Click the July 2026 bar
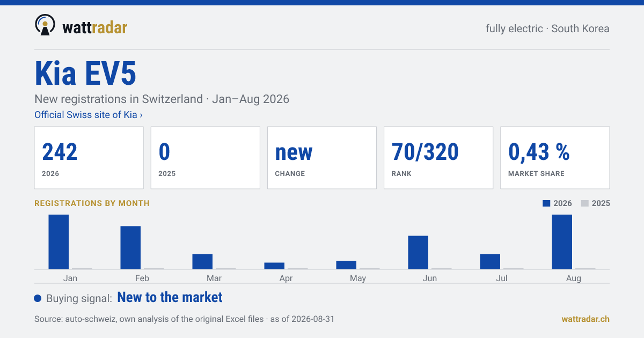 [x=490, y=261]
